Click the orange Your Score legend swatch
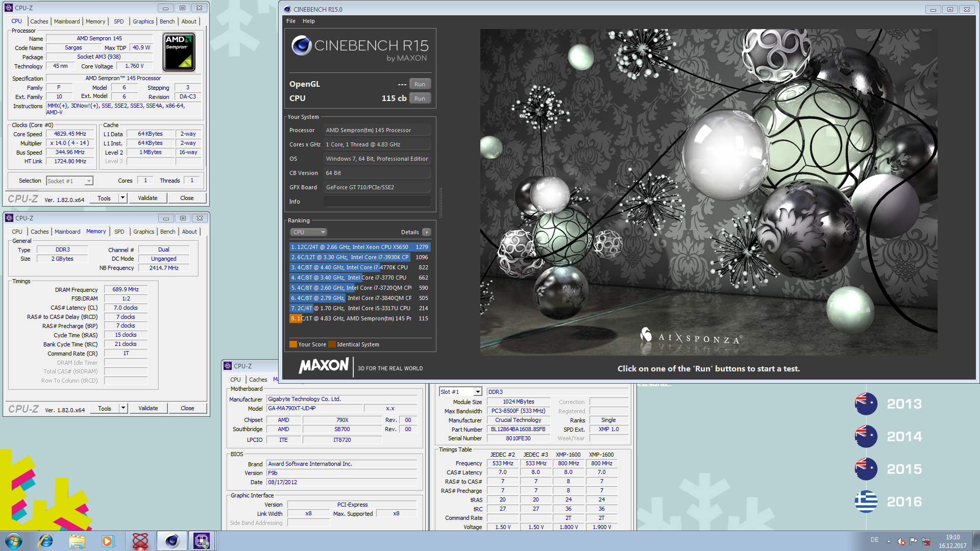This screenshot has height=551, width=980. pos(293,344)
